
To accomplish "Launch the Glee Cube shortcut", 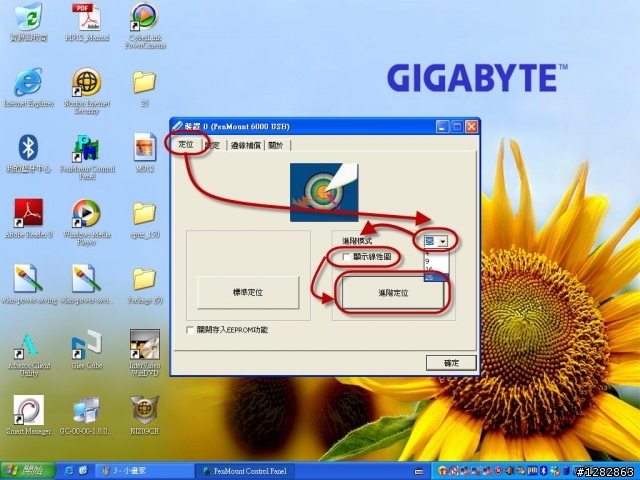I will coord(87,345).
